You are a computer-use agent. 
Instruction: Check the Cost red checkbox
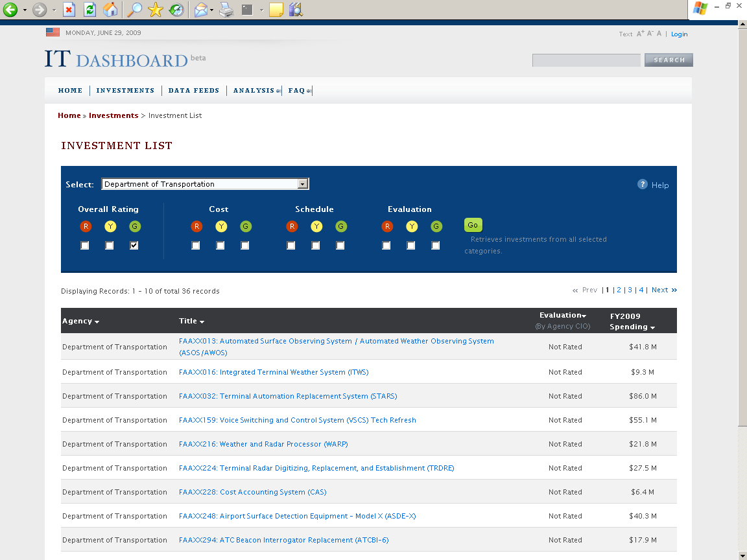point(195,245)
